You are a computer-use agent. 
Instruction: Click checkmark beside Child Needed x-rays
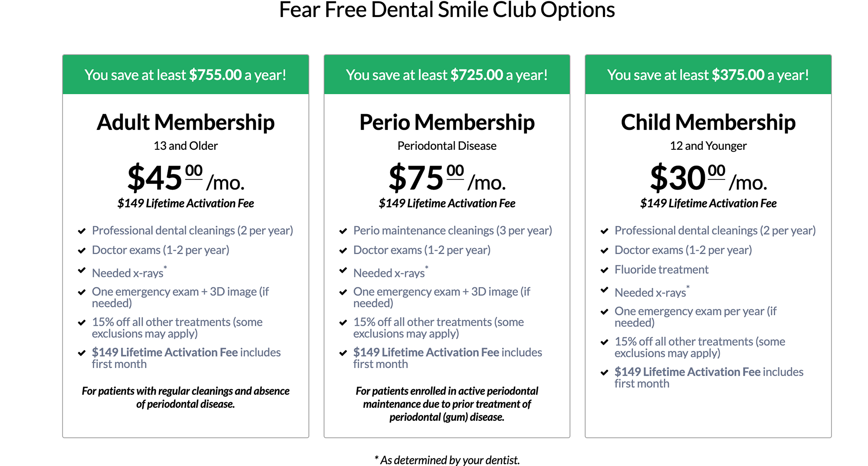(x=604, y=290)
